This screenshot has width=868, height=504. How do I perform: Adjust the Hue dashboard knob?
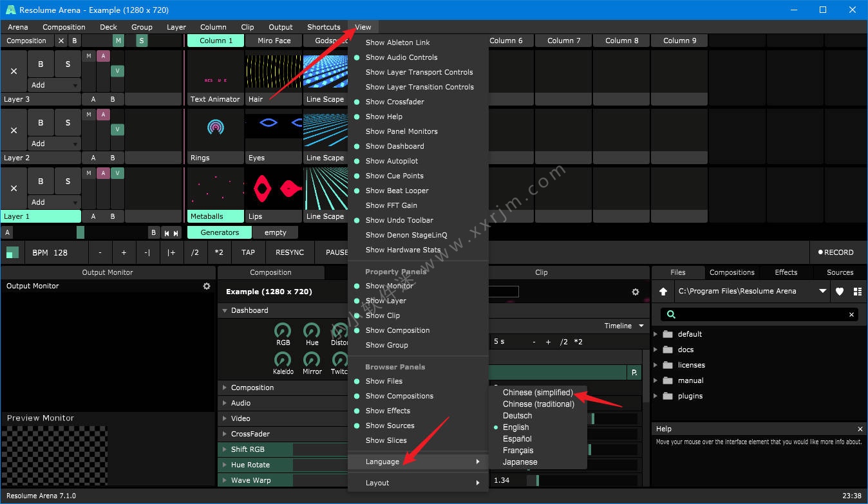coord(312,331)
